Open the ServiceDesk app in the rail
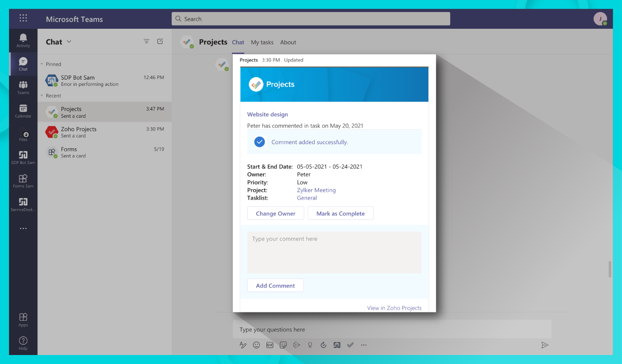Viewport: 622px width, 364px height. click(x=23, y=204)
